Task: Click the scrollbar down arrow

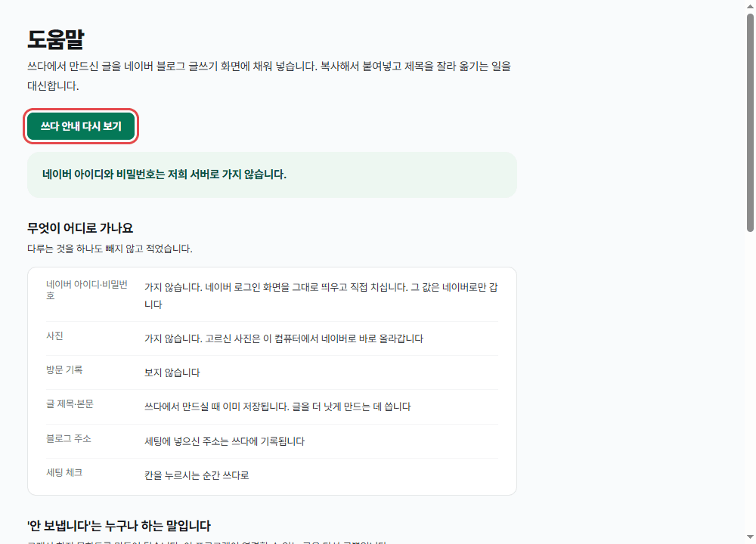Action: 750,536
